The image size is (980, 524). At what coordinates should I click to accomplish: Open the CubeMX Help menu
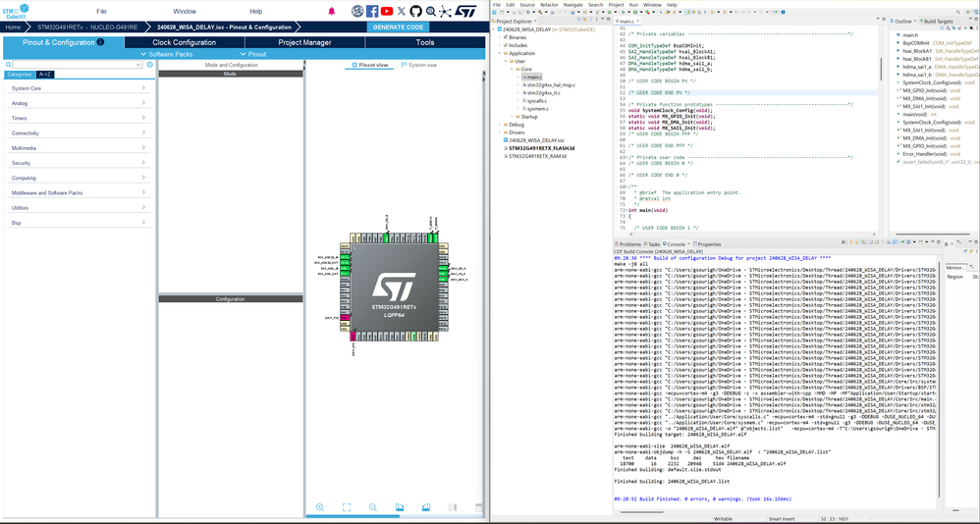(255, 11)
